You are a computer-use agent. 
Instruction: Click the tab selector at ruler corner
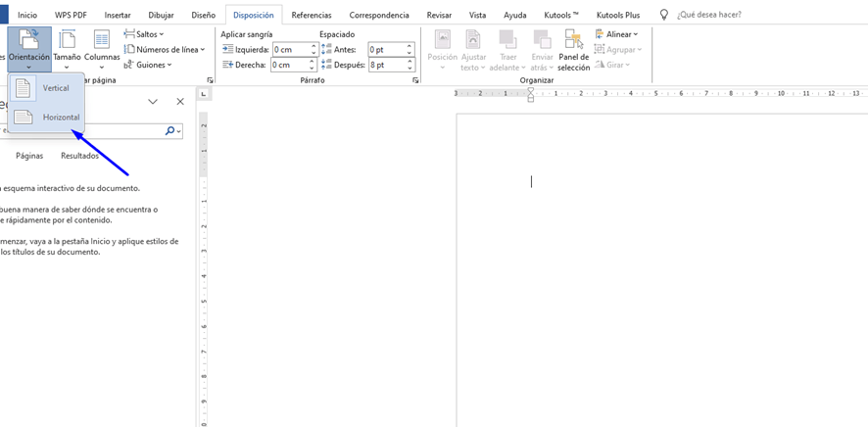tap(203, 94)
